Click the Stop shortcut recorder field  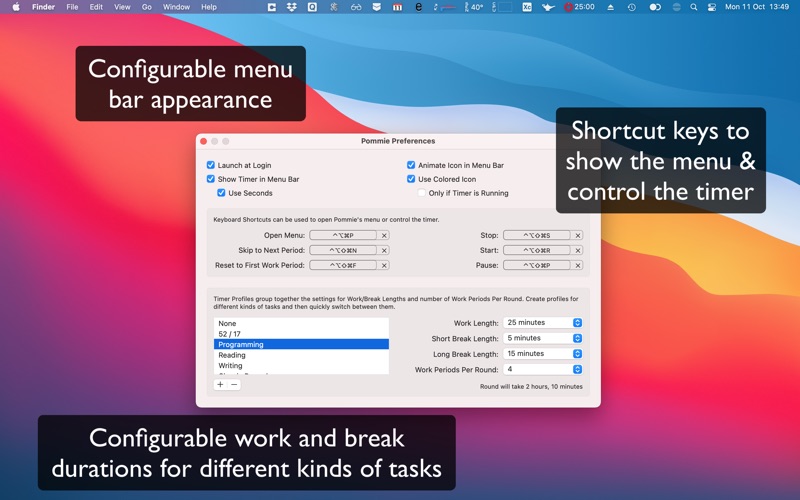[537, 235]
